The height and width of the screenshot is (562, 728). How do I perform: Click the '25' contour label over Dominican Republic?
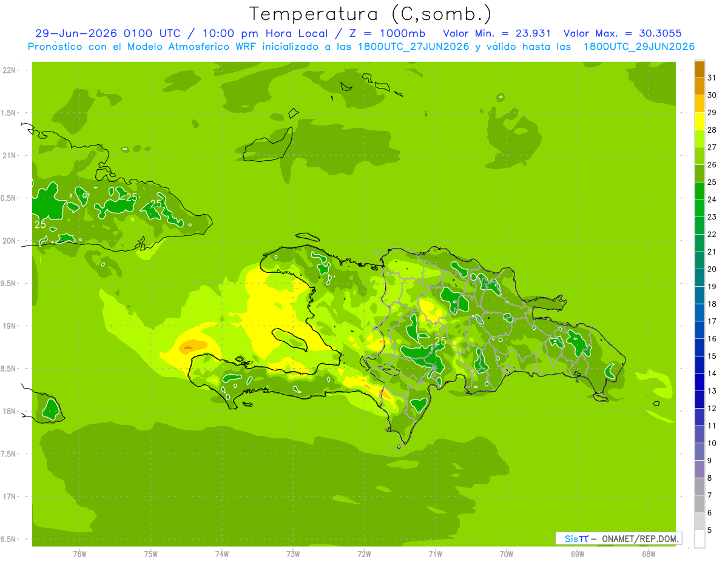pos(440,342)
